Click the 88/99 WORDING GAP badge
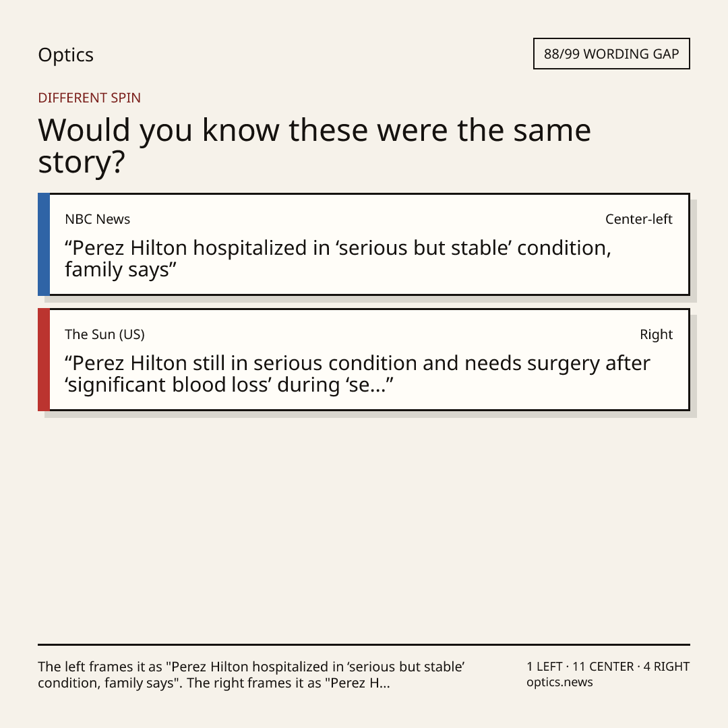The width and height of the screenshot is (728, 728). (611, 54)
